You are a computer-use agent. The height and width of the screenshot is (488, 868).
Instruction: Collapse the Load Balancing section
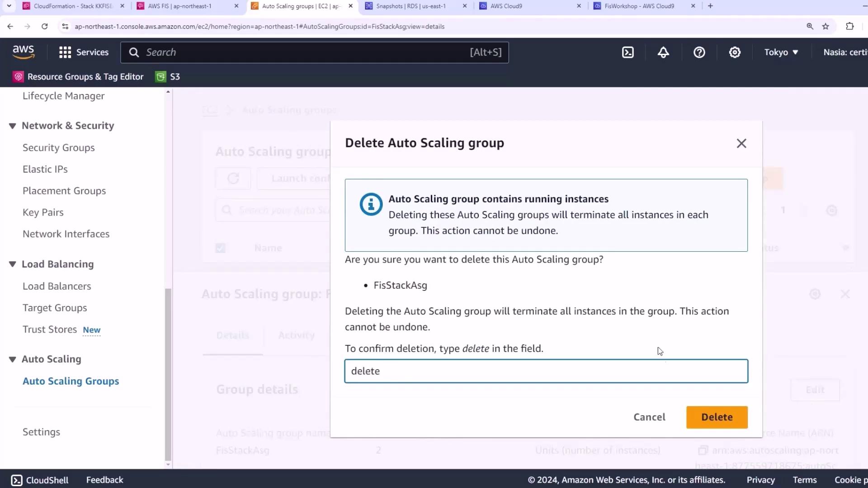click(x=13, y=264)
